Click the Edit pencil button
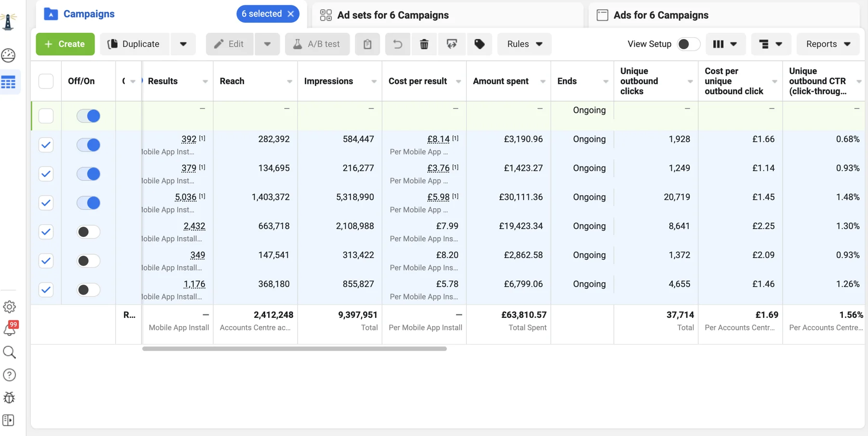This screenshot has width=868, height=436. (230, 44)
